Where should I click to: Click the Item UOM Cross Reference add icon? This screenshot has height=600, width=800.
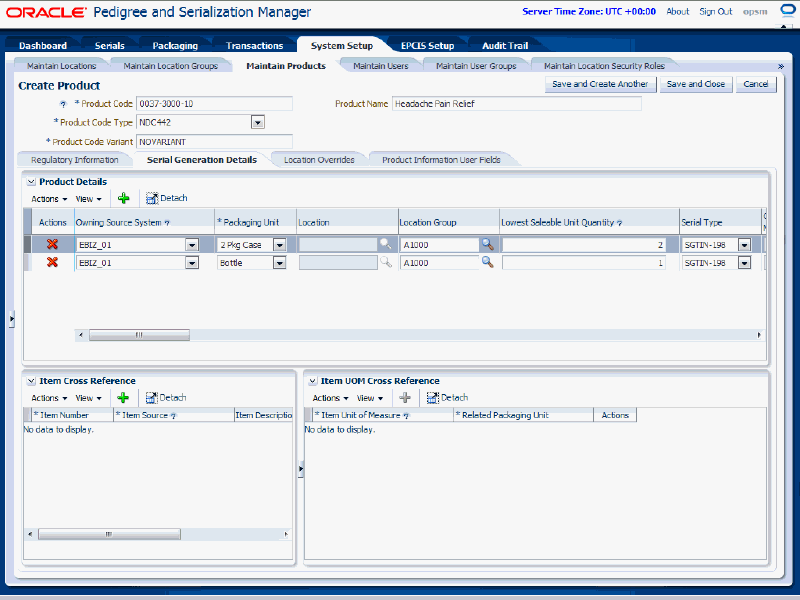pyautogui.click(x=405, y=397)
